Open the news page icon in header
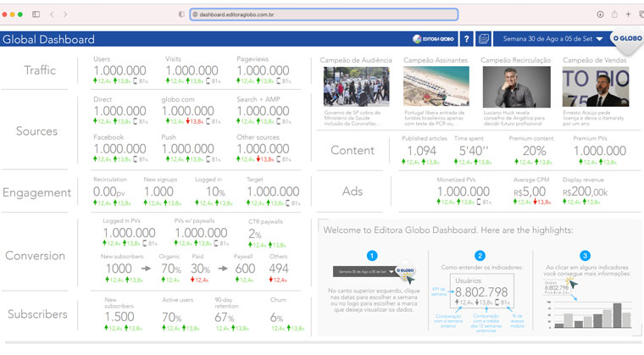Screen dimensions: 644x355 [484, 39]
